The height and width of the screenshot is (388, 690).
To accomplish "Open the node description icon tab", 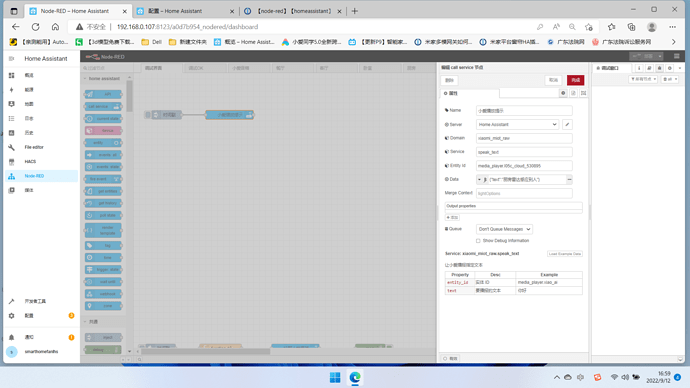I will (x=573, y=93).
